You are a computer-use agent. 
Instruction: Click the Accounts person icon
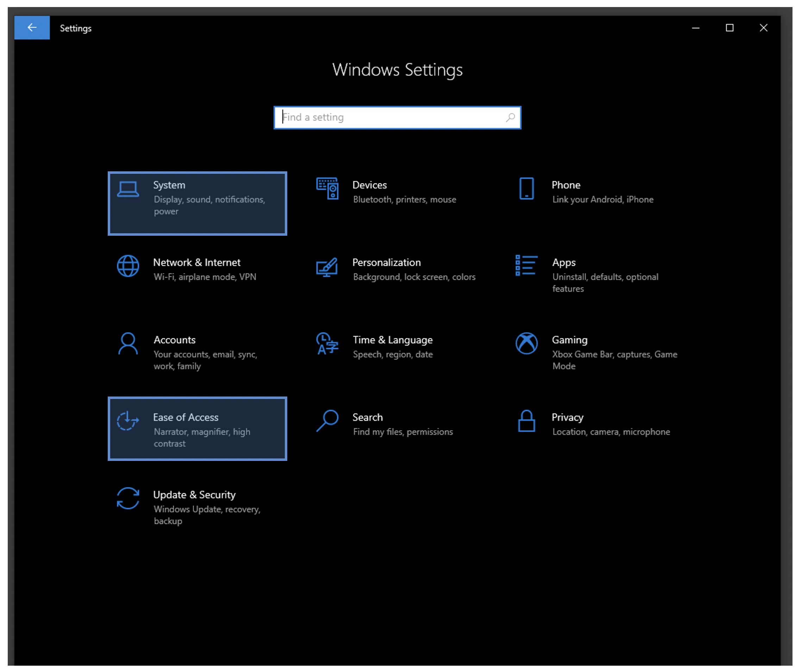[x=128, y=344]
